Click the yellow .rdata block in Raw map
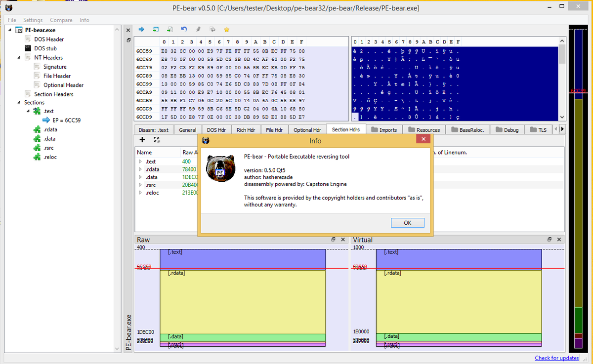593x364 pixels. click(x=243, y=302)
